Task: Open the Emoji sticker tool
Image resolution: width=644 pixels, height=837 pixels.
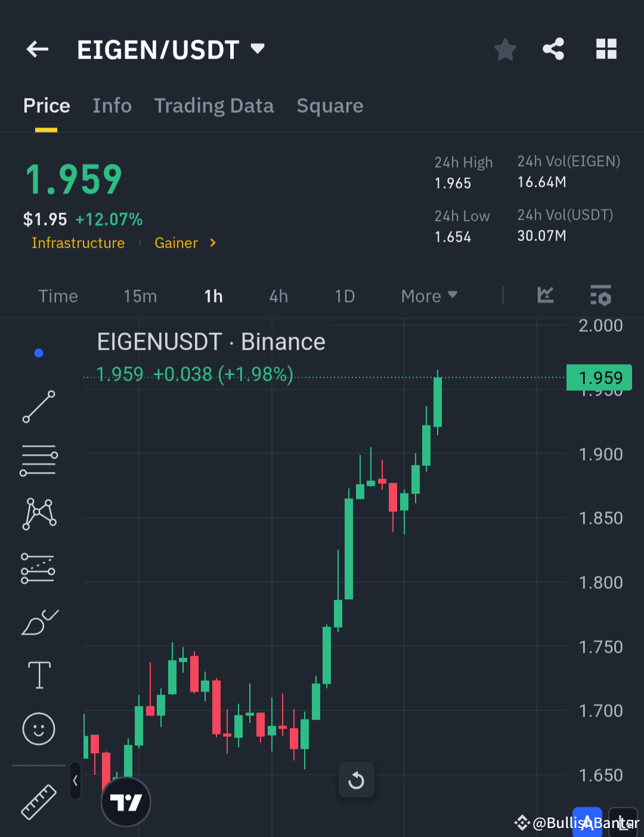Action: tap(38, 728)
